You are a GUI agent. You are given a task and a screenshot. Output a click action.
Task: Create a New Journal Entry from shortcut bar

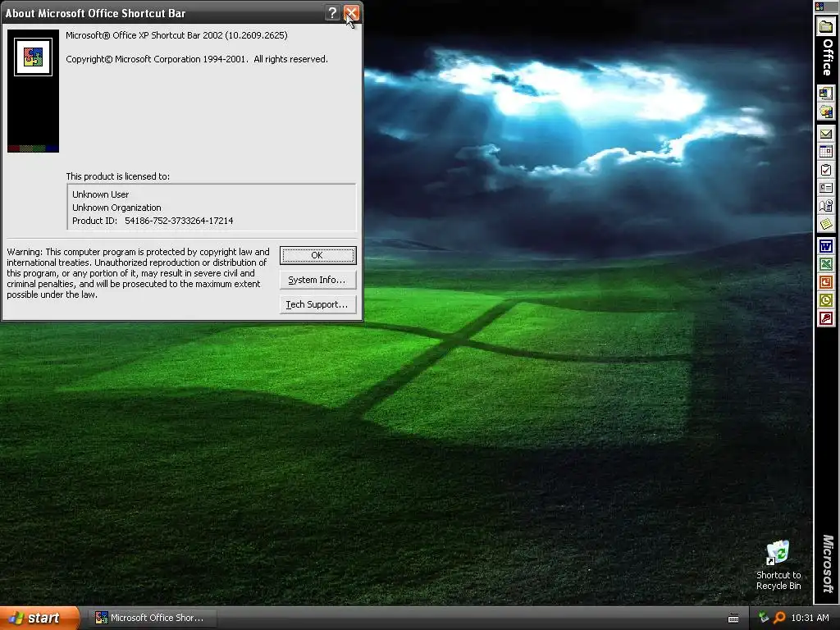[x=825, y=206]
